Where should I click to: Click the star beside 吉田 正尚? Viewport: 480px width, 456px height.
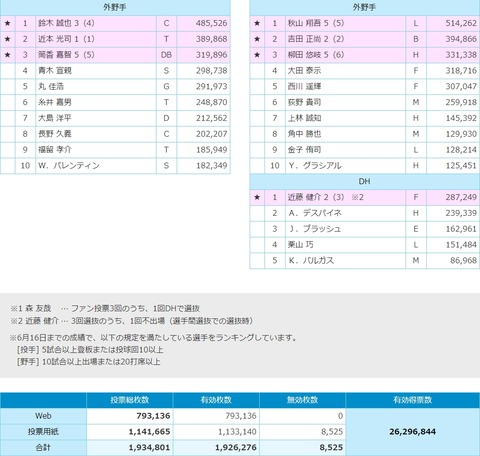pos(257,39)
